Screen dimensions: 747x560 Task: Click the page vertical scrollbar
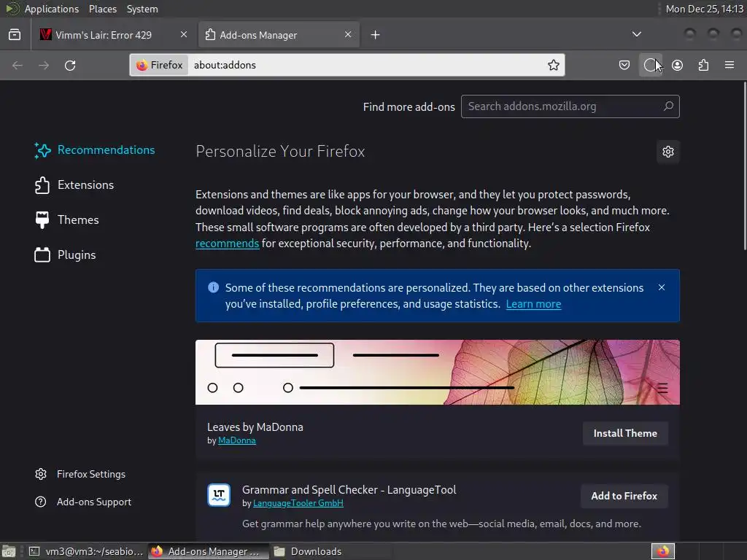pyautogui.click(x=744, y=166)
